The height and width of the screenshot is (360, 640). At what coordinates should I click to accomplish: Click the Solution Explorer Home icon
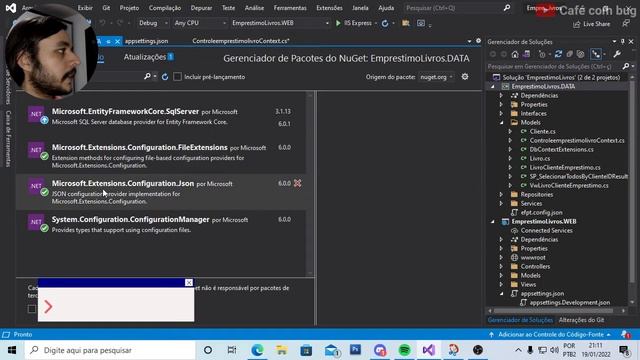tap(515, 54)
